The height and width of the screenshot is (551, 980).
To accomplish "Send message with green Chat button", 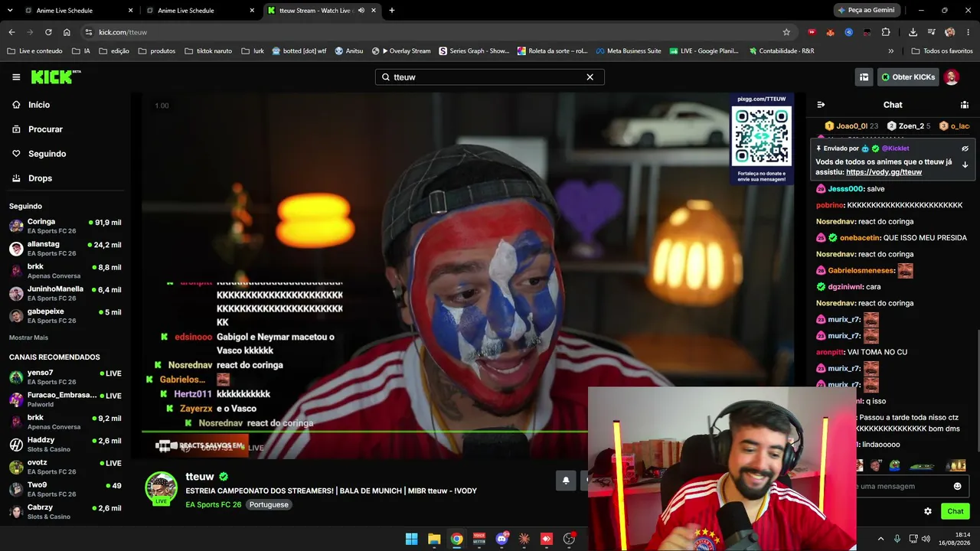I will tap(955, 511).
